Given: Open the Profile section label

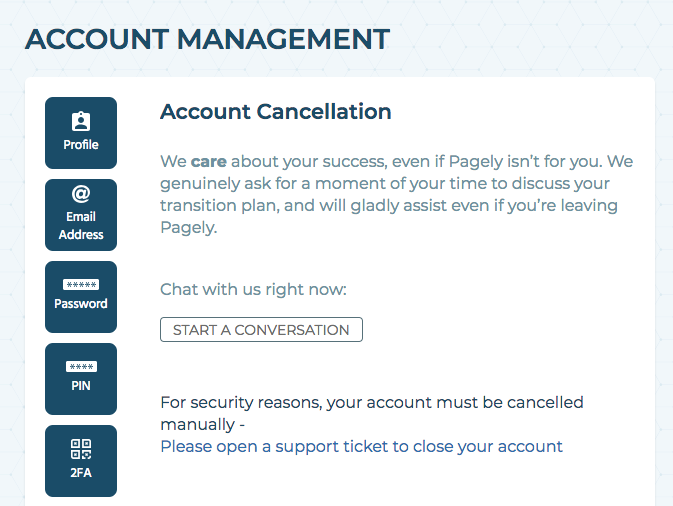Looking at the screenshot, I should [81, 145].
